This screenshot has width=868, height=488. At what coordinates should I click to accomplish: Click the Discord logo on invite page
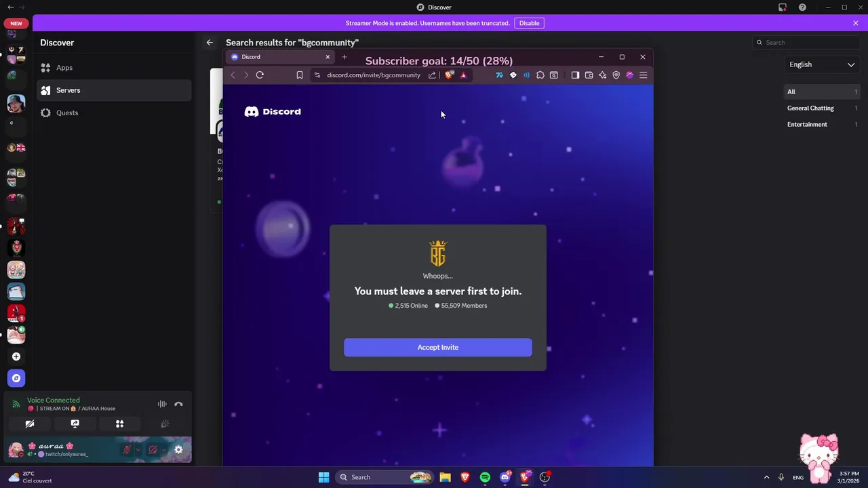click(273, 112)
